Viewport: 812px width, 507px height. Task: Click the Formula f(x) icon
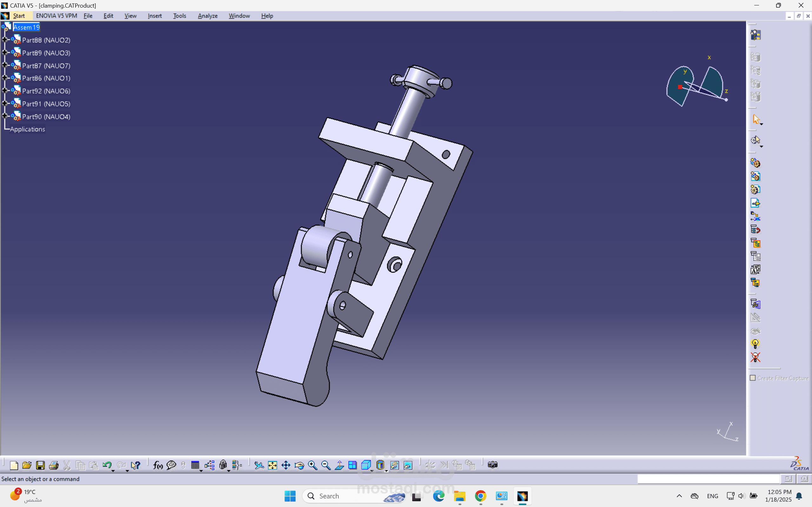[x=158, y=465]
